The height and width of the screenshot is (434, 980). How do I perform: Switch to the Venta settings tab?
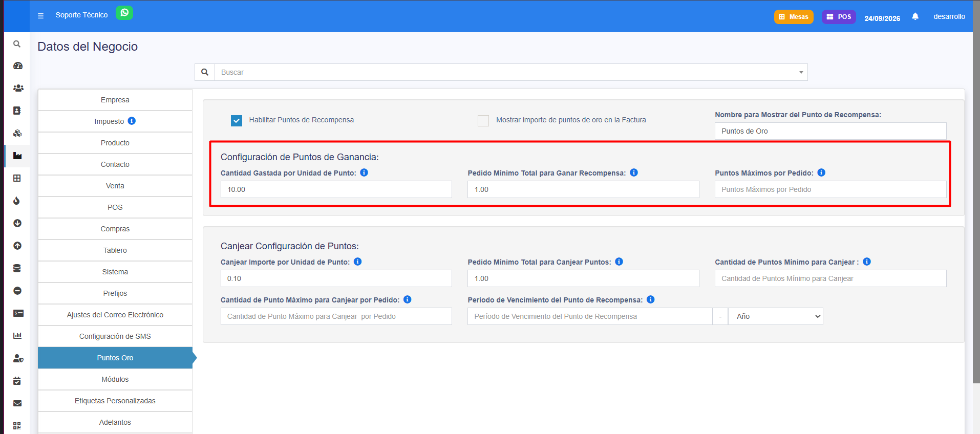(x=115, y=186)
